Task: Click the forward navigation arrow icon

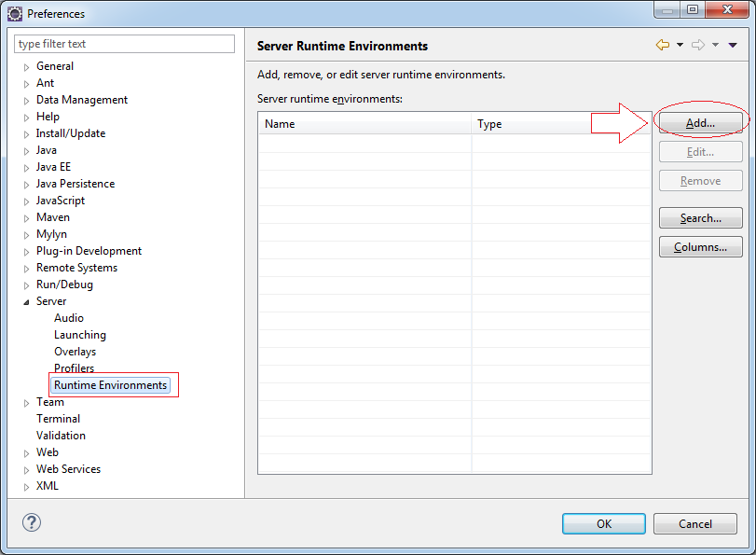Action: pyautogui.click(x=698, y=45)
